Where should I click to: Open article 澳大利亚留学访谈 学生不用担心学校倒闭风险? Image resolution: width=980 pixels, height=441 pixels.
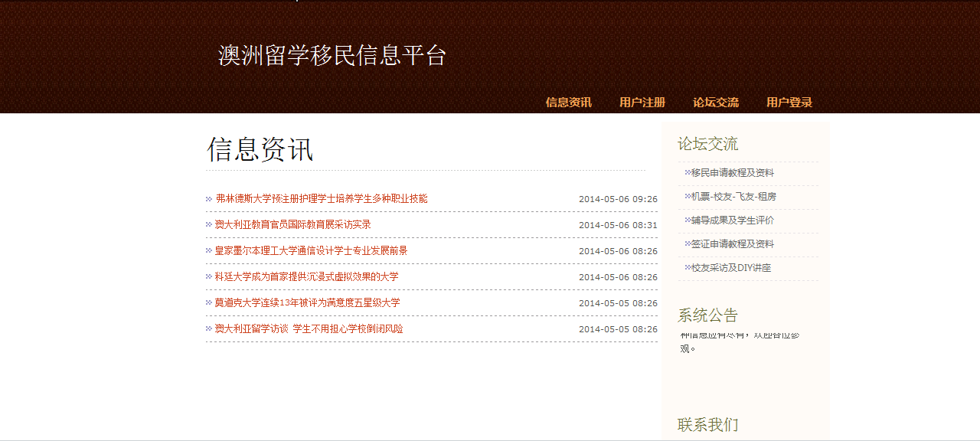click(309, 329)
